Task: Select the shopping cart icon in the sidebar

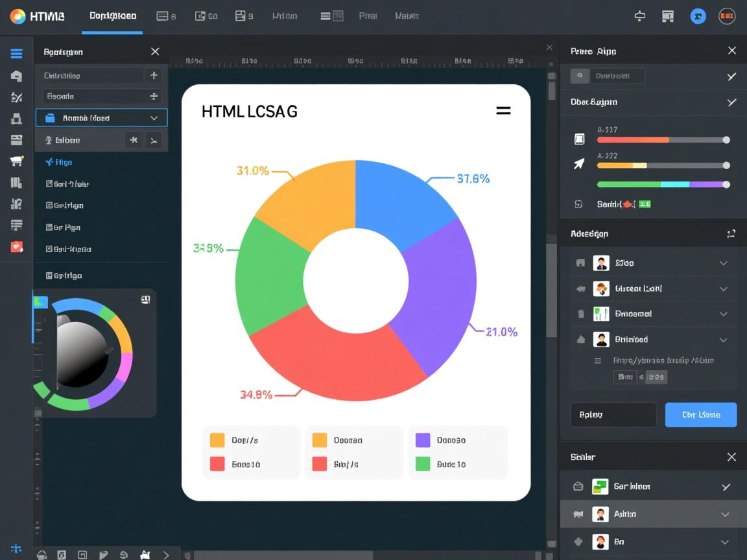Action: [x=16, y=161]
